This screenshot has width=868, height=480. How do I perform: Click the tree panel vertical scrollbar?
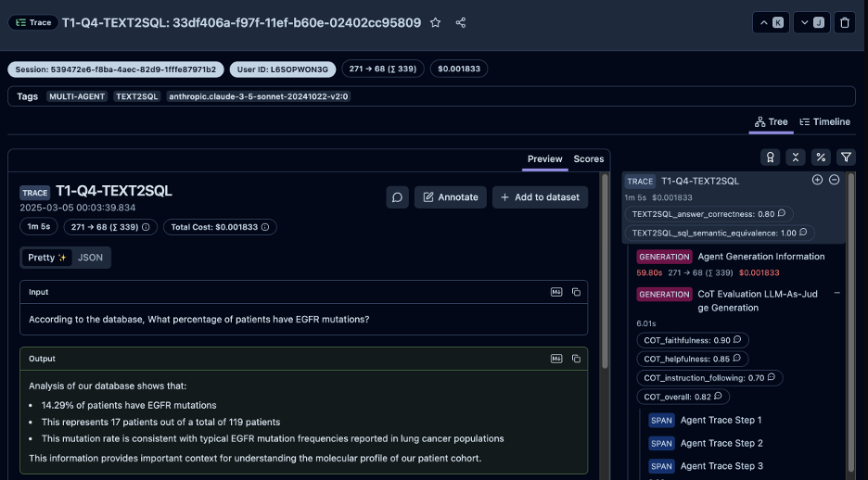click(850, 323)
